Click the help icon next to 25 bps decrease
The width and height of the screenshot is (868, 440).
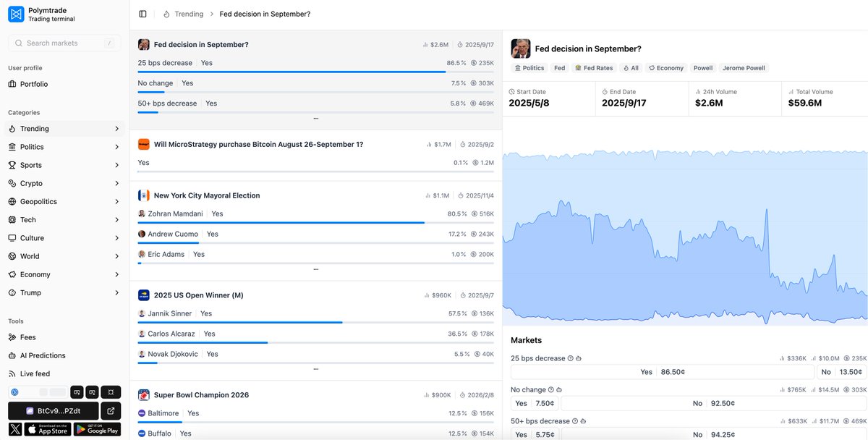[571, 358]
